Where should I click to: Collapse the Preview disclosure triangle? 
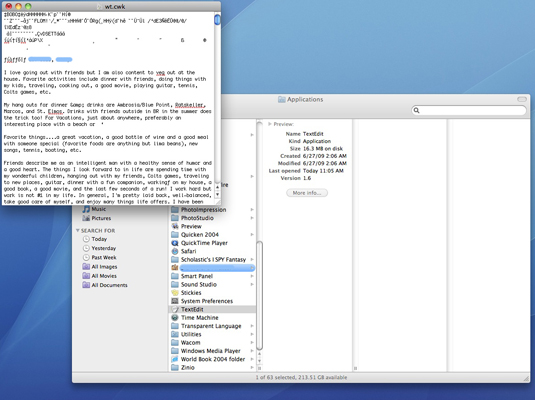[x=270, y=124]
